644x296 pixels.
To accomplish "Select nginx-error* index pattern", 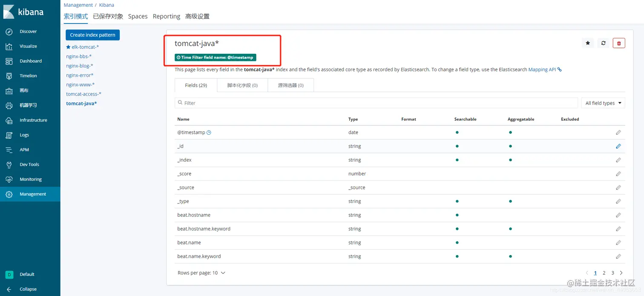I will 80,75.
